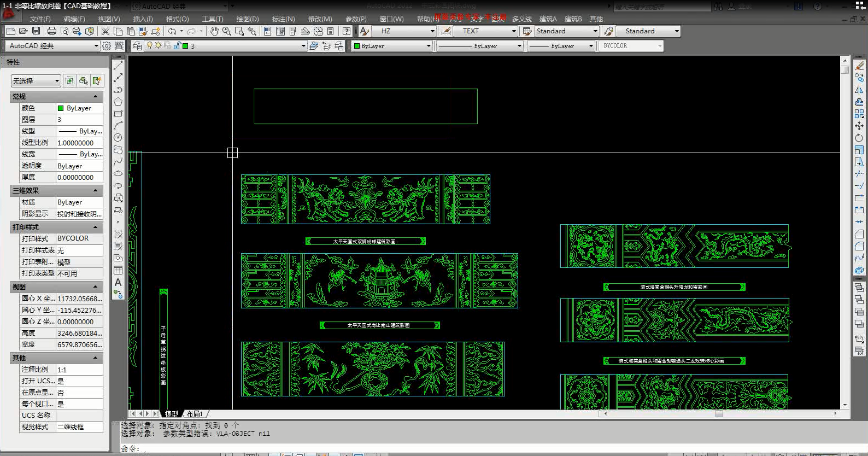Image resolution: width=868 pixels, height=456 pixels.
Task: Click the Select Objects button in Properties
Action: (x=83, y=81)
